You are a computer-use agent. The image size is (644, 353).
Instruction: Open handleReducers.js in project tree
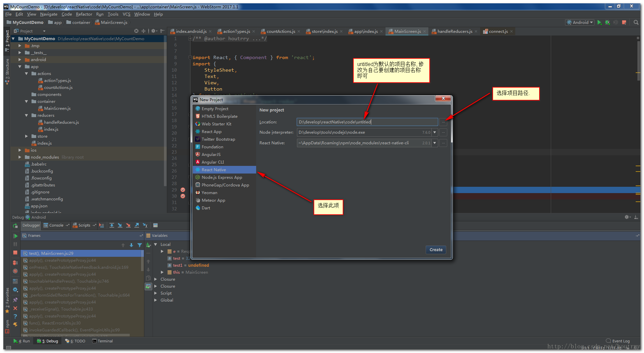click(x=61, y=122)
